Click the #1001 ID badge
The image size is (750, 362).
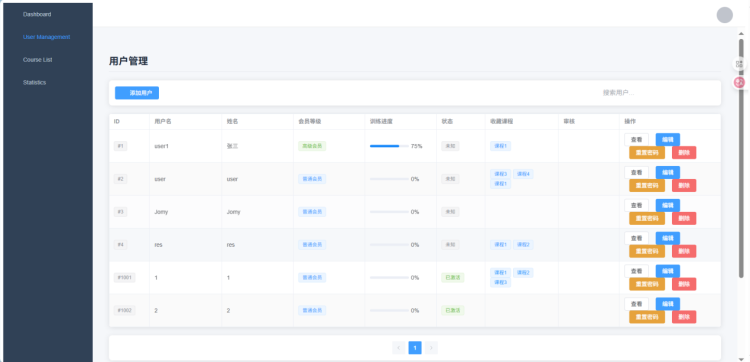click(124, 277)
